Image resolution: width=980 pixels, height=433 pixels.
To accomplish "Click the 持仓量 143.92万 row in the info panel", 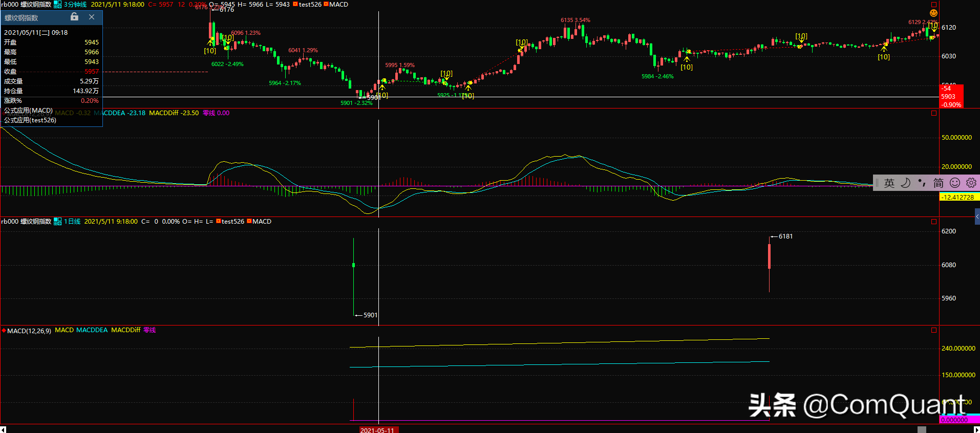I will click(51, 91).
